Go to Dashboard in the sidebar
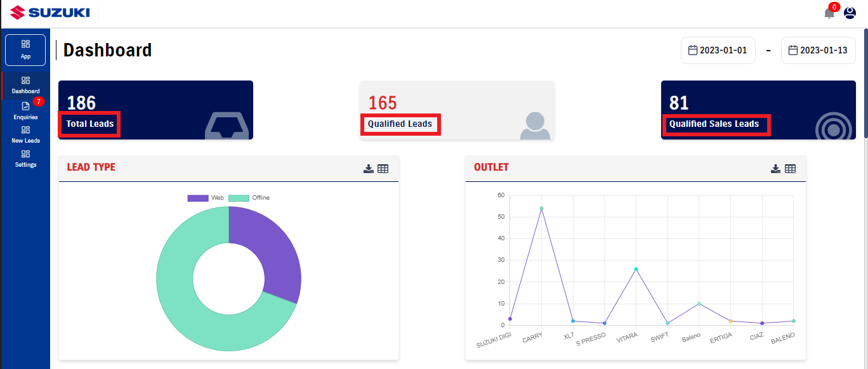The image size is (868, 369). click(25, 85)
